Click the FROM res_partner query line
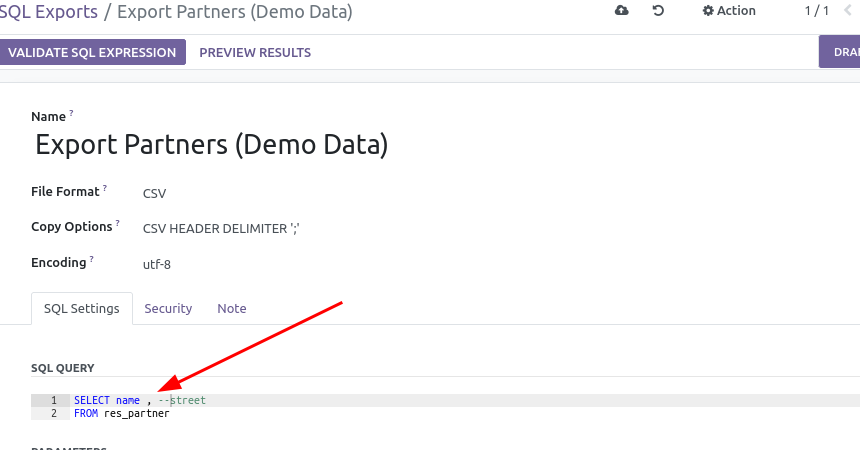 [x=122, y=413]
